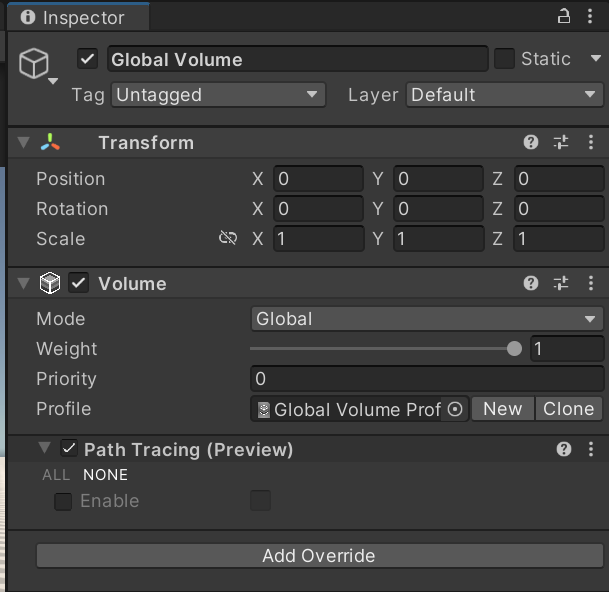
Task: Open Transform presets settings icon
Action: [561, 143]
